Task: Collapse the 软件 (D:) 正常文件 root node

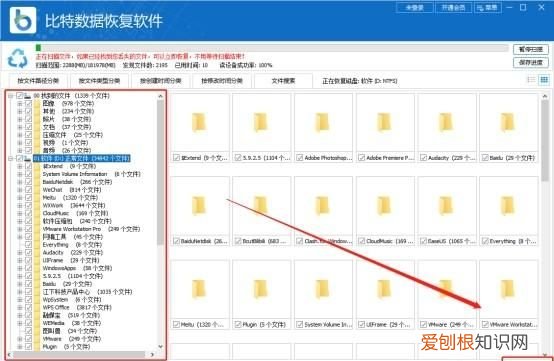Action: (11, 158)
